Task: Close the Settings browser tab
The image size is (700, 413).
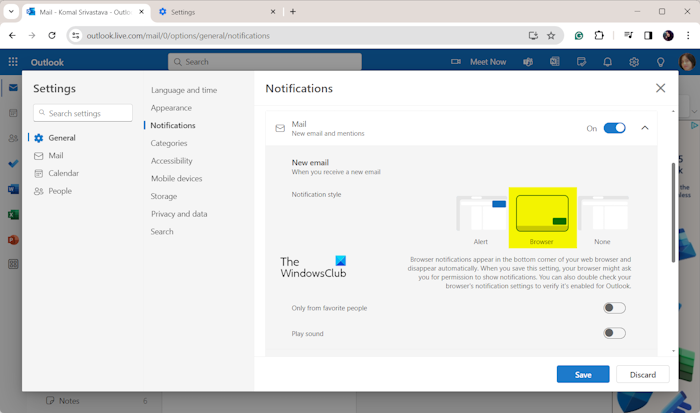Action: point(273,12)
